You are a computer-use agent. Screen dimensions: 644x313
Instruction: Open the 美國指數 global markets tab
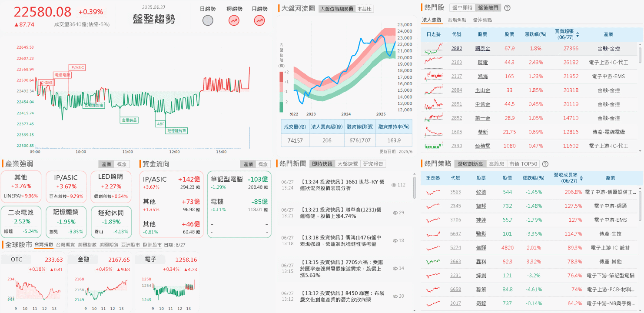coord(87,245)
